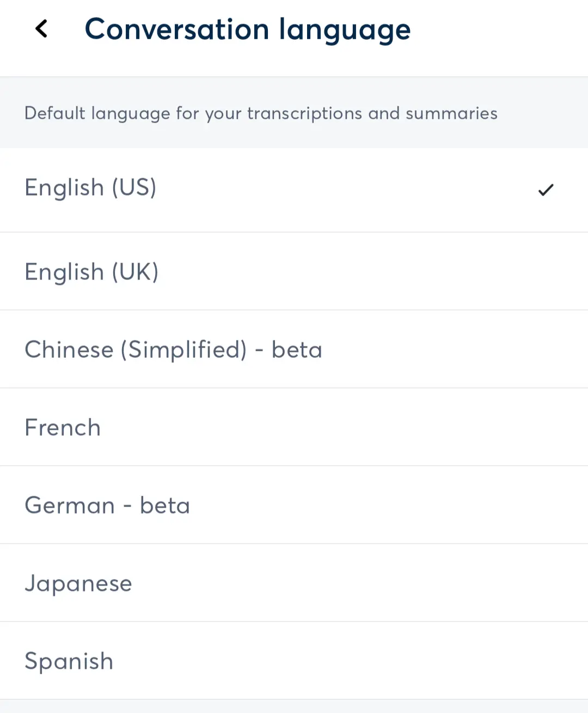
Task: Click the (US) text in first option
Action: (x=134, y=188)
